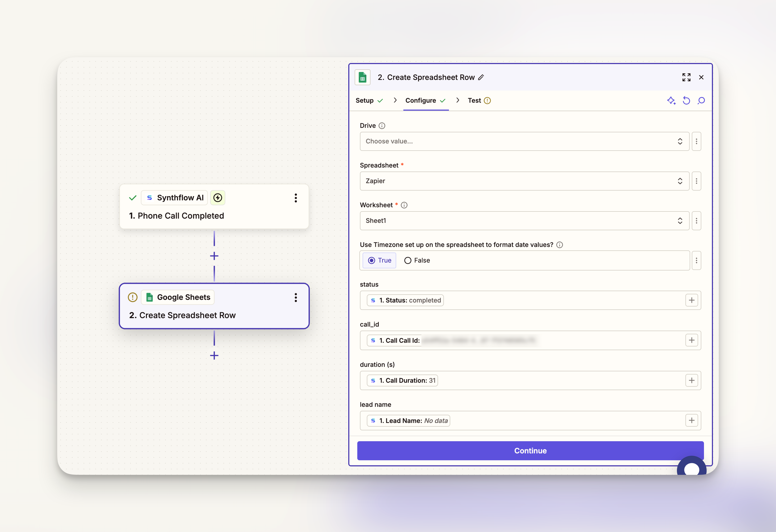This screenshot has height=532, width=776.
Task: Click the search magnifier icon in panel
Action: [x=701, y=101]
